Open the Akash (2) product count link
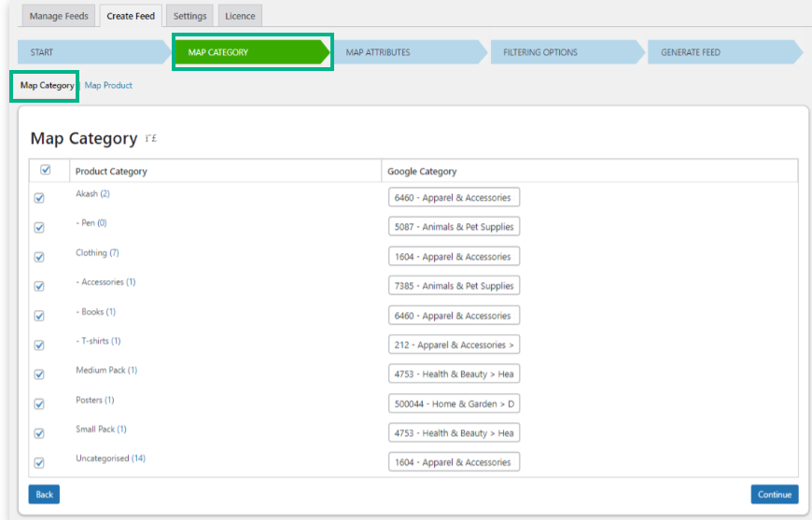Screen dimensions: 812x521 pos(105,193)
